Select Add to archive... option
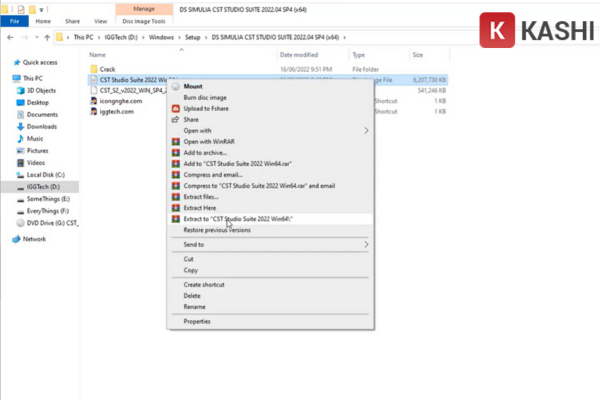600x400 pixels. (205, 153)
